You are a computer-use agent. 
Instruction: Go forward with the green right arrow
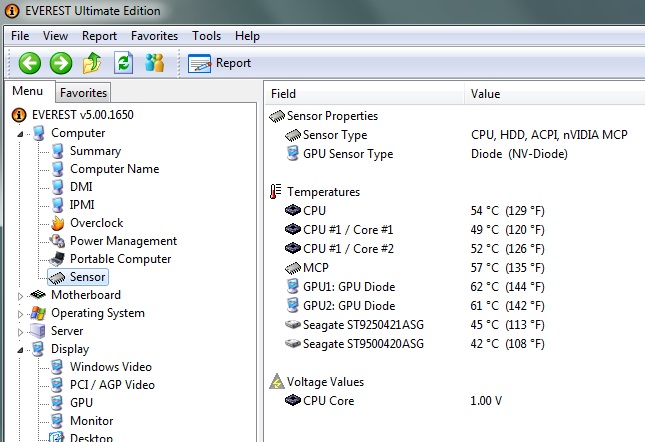[x=61, y=63]
